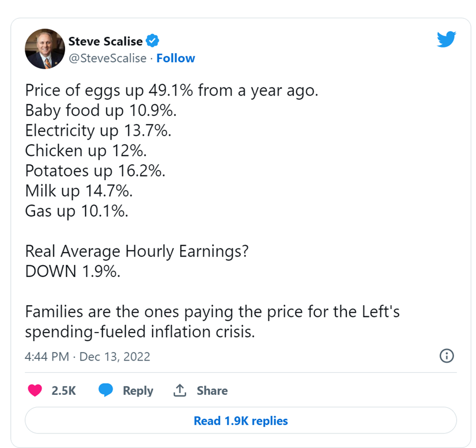Viewport: 476px width, 448px height.
Task: Click the share arrow icon
Action: (179, 391)
